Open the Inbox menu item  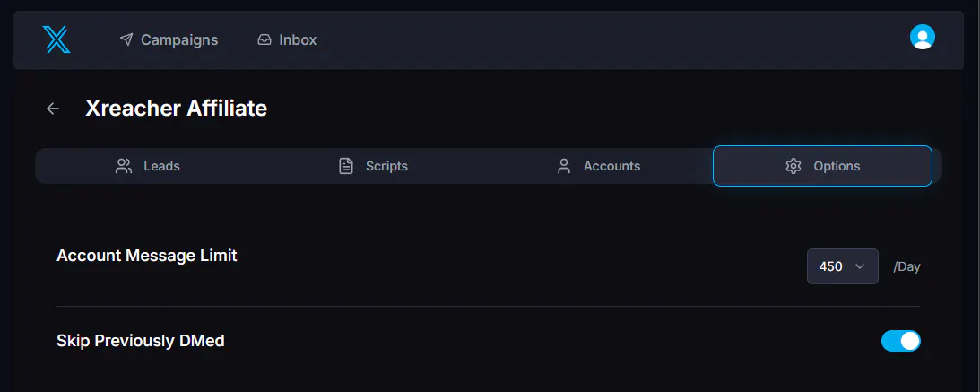click(287, 40)
